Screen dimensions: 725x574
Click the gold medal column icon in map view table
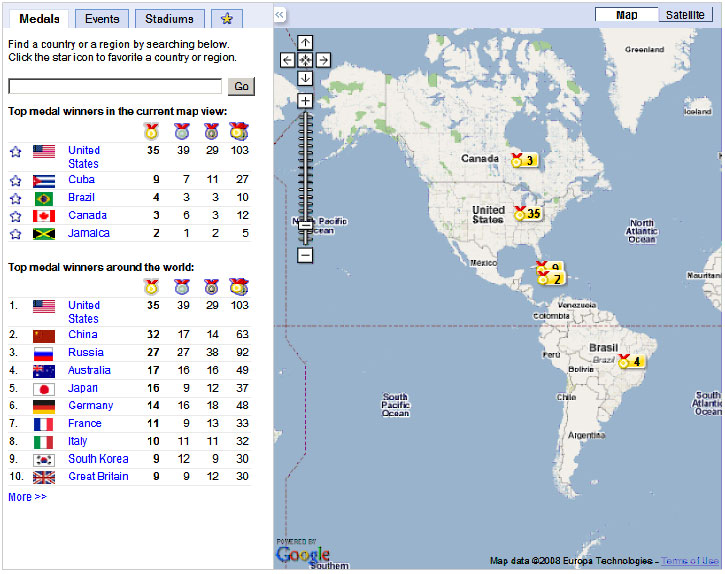[x=152, y=132]
